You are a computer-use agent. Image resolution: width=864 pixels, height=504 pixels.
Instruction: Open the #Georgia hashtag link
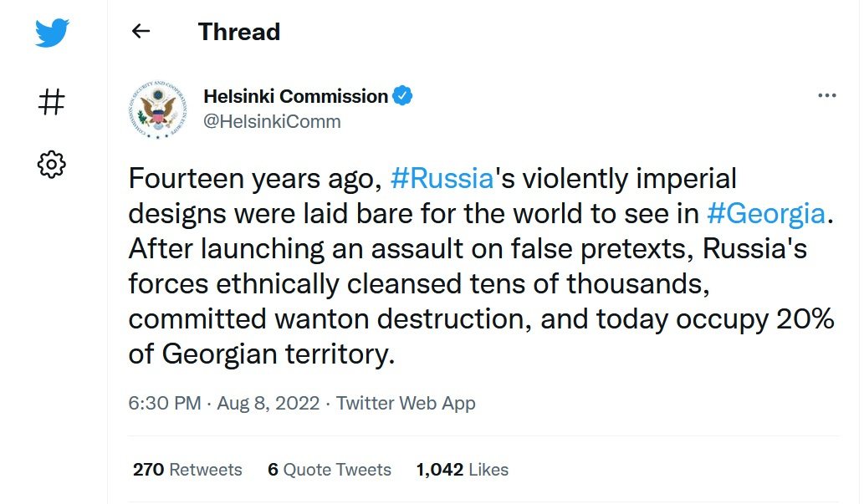[x=766, y=214]
